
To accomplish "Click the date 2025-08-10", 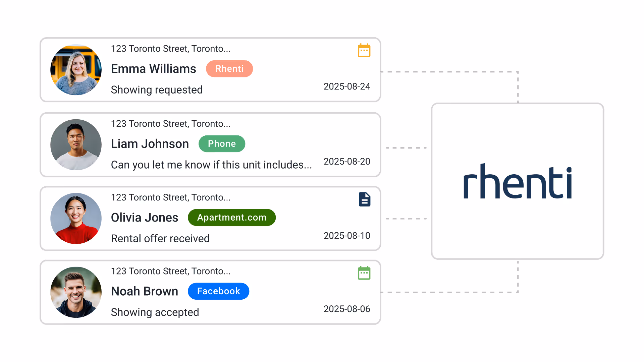I will (x=347, y=236).
